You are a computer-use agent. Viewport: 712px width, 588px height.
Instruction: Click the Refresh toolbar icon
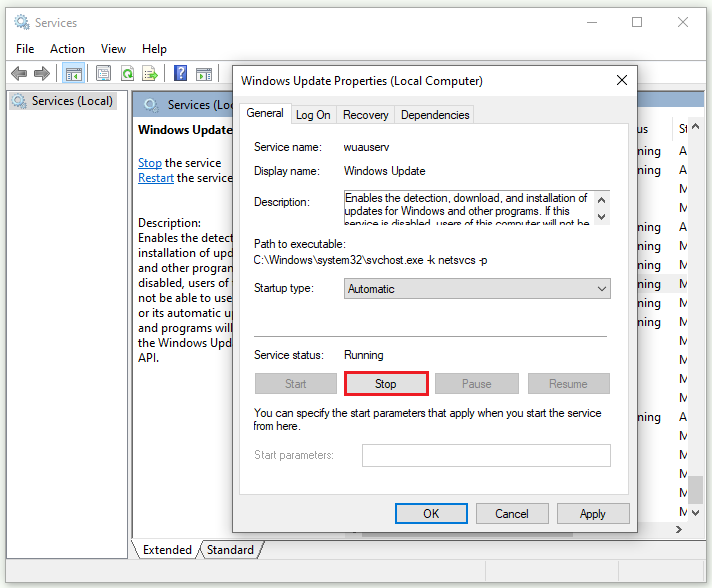[128, 73]
